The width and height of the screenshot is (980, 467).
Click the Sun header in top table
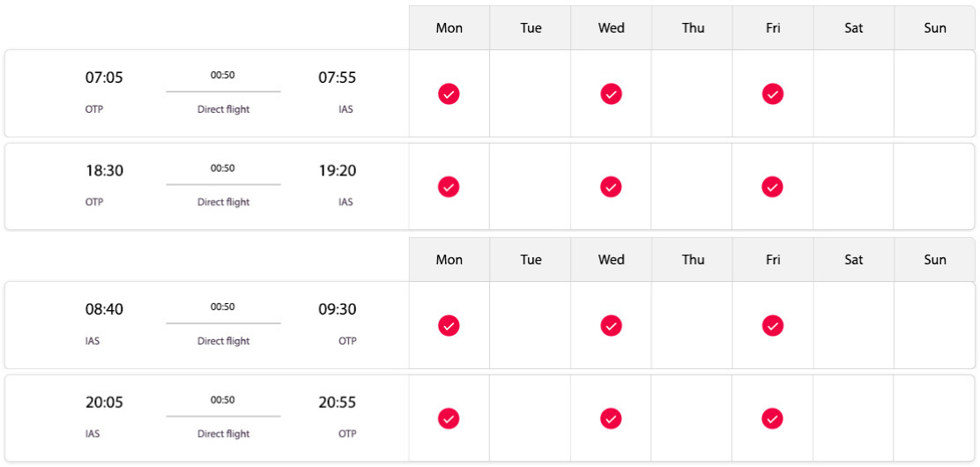click(x=935, y=28)
